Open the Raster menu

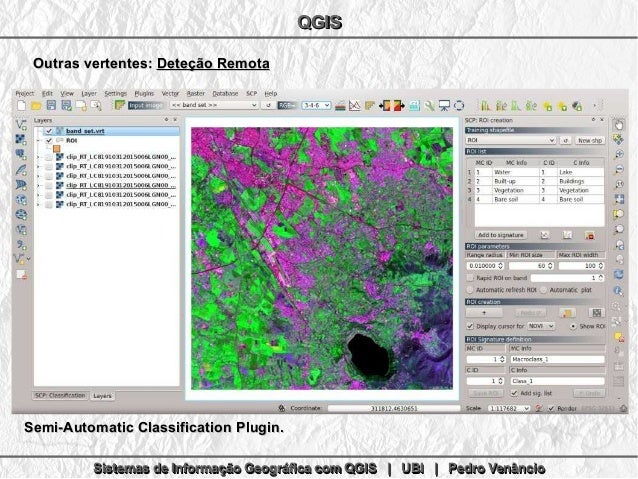(x=195, y=92)
